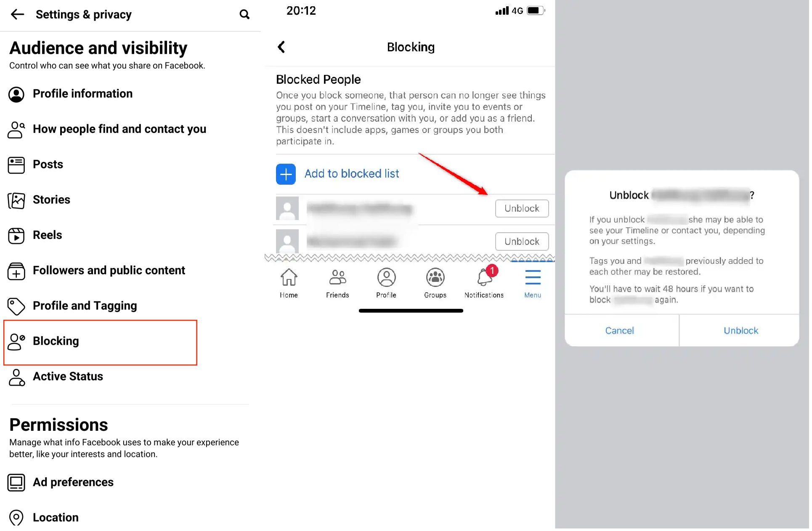
Task: Expand Followers and public content section
Action: (x=109, y=270)
